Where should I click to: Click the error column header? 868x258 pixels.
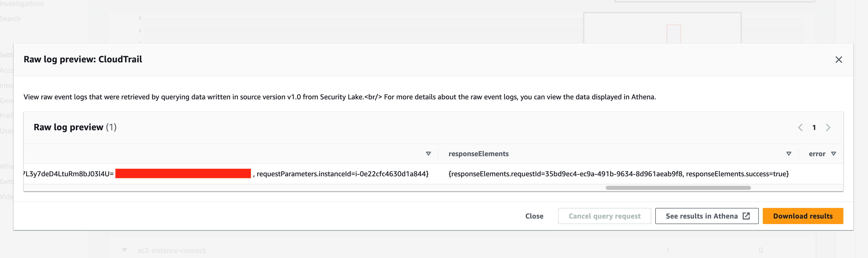(818, 153)
